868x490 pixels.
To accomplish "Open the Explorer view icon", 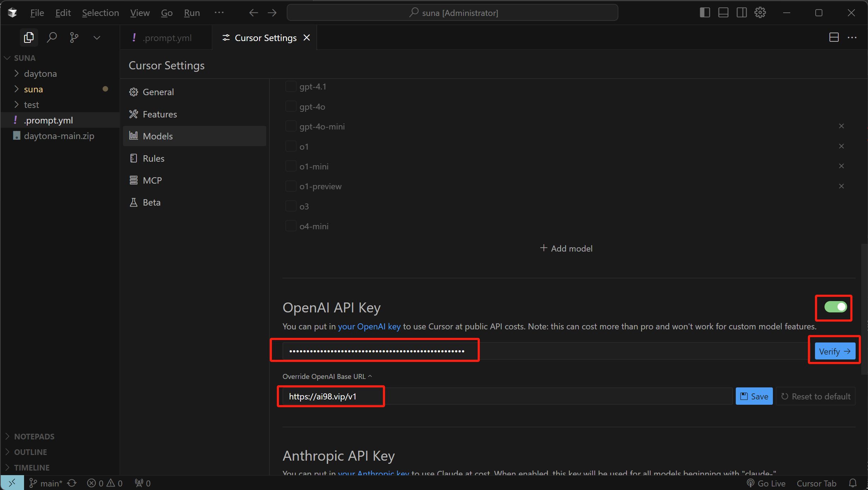I will pyautogui.click(x=29, y=37).
